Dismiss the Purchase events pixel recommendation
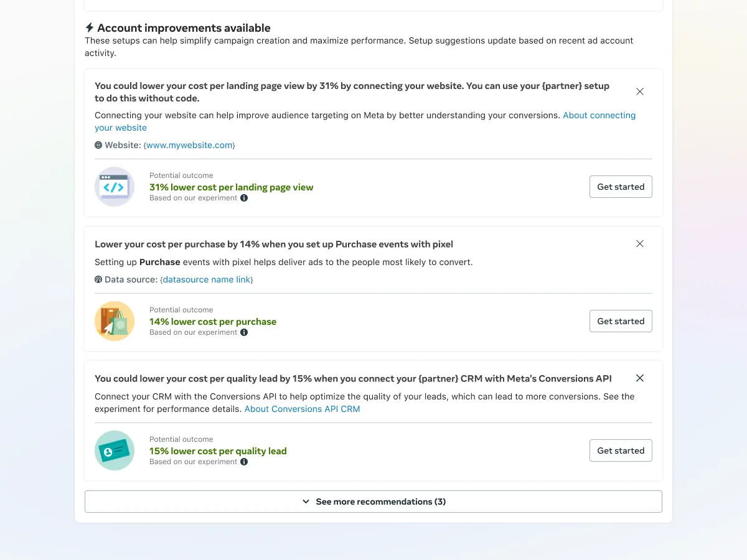The image size is (747, 560). point(640,244)
